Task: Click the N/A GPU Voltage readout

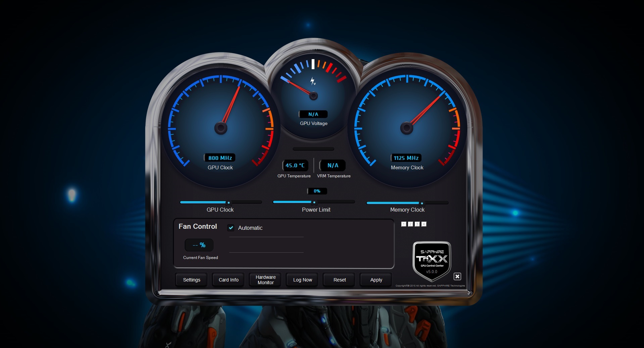Action: tap(313, 114)
